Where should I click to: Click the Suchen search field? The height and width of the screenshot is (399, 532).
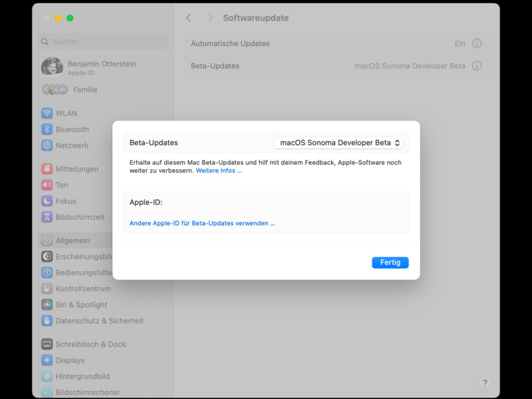(x=104, y=42)
